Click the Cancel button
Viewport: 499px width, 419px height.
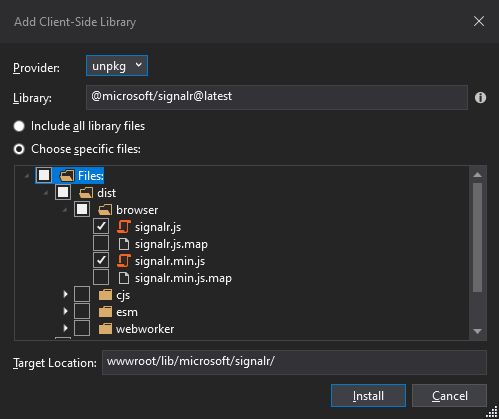point(449,396)
